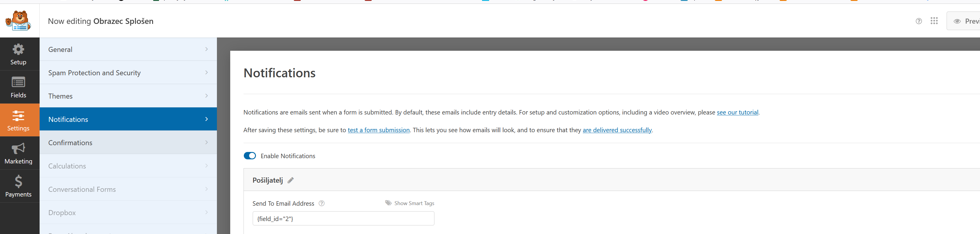
Task: Click the WPForms bear mascot logo
Action: tap(18, 21)
